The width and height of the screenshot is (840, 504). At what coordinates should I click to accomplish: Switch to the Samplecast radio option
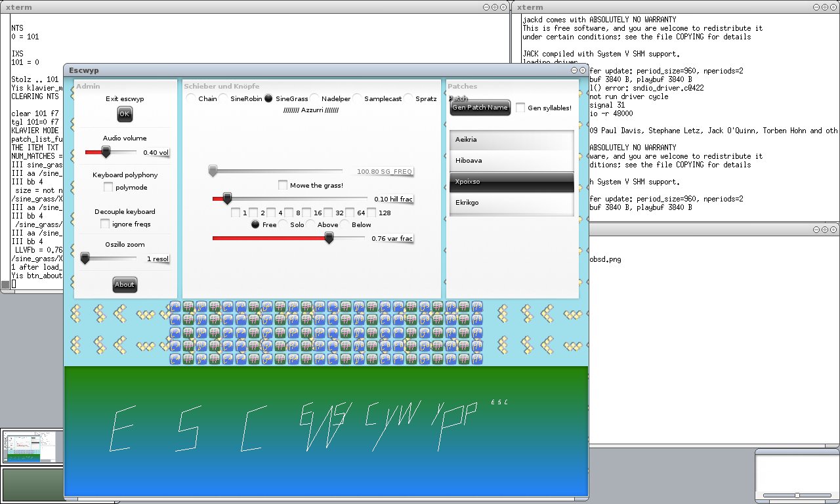[x=357, y=99]
